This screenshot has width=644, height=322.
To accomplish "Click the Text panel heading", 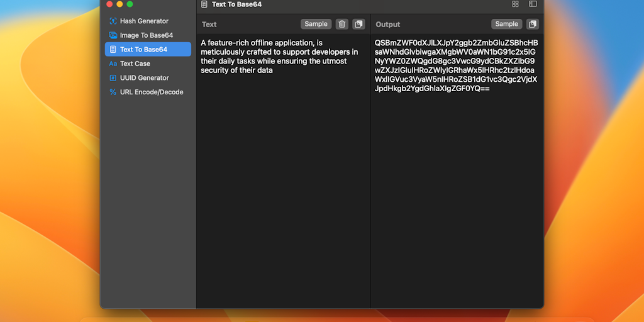I will (209, 25).
